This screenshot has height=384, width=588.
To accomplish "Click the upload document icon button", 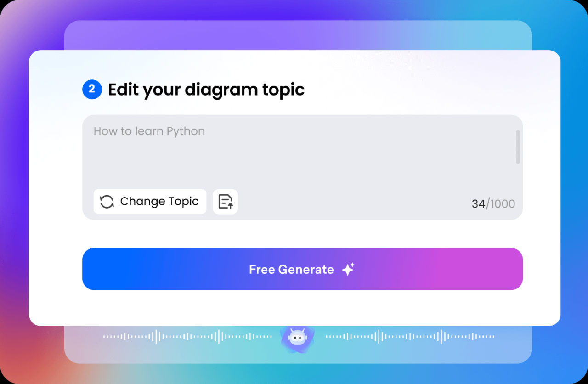I will point(226,202).
